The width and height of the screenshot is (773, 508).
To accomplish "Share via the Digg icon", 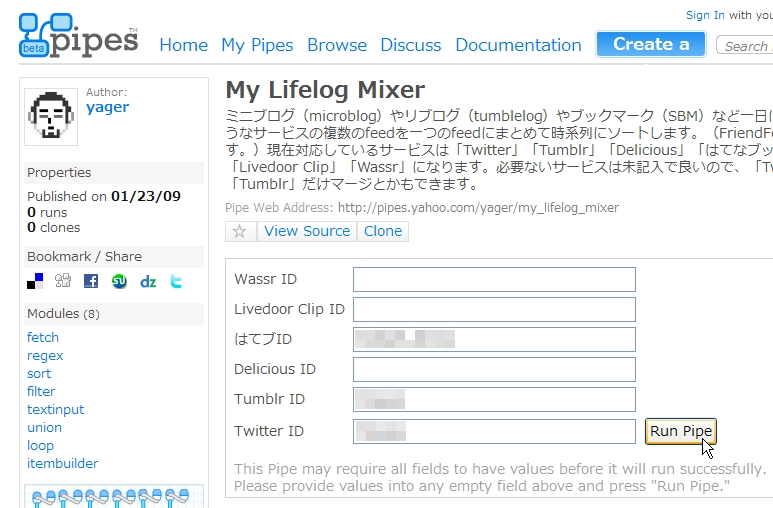I will point(63,281).
